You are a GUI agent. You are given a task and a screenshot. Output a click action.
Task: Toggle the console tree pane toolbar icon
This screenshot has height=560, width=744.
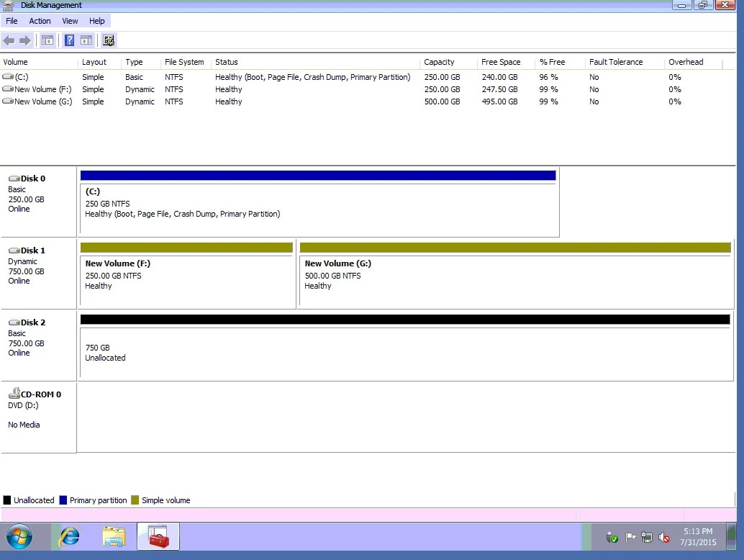point(47,40)
